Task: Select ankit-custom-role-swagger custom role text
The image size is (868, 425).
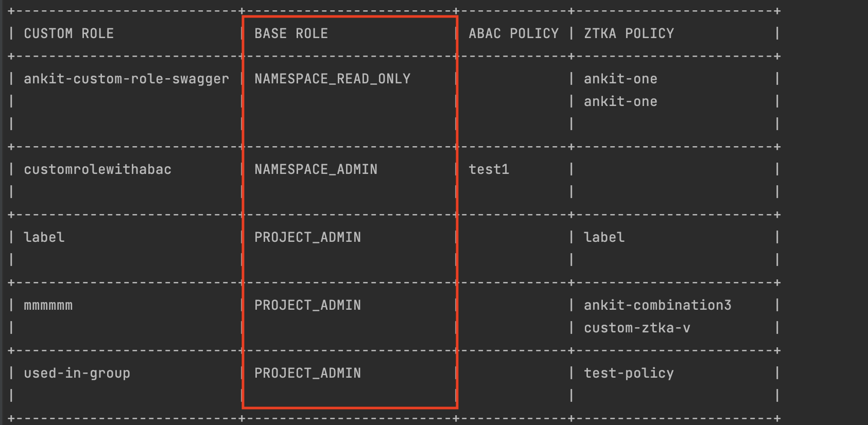Action: coord(126,79)
